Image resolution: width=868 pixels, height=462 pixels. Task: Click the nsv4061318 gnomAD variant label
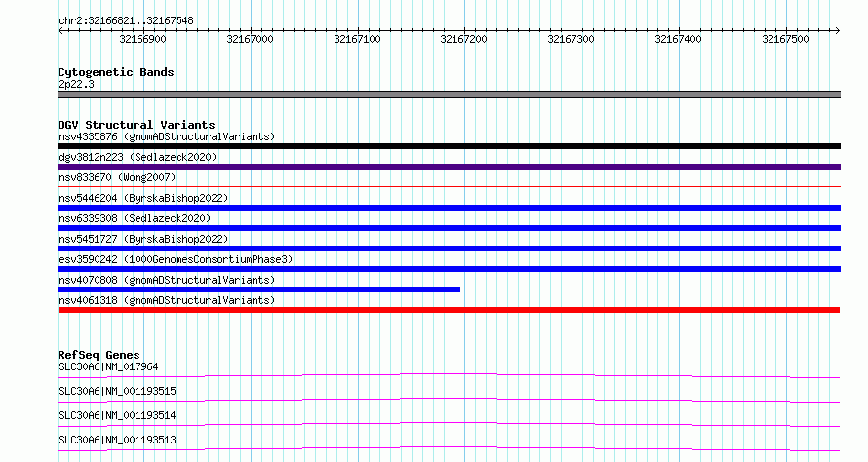point(167,300)
